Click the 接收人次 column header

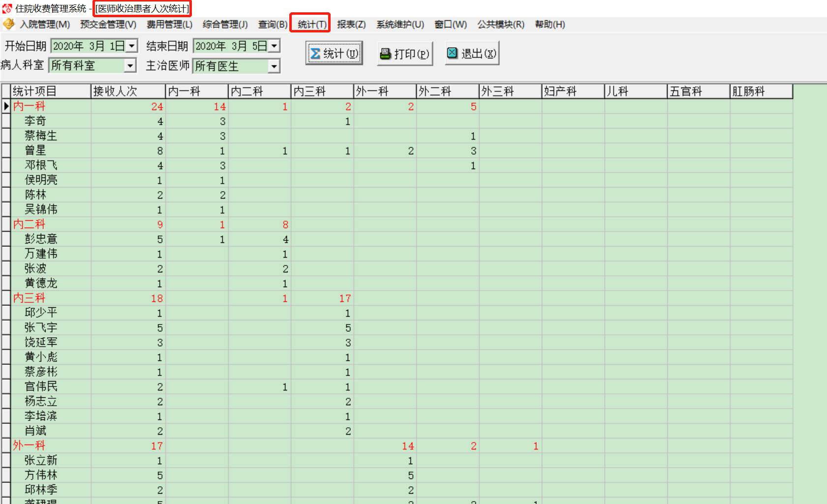point(128,91)
